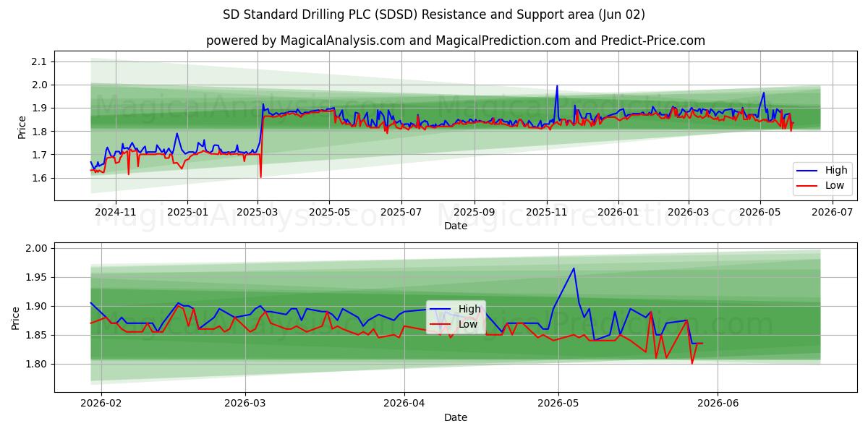Click the top chart y-axis value '1.6'
The image size is (868, 434).
[x=40, y=178]
